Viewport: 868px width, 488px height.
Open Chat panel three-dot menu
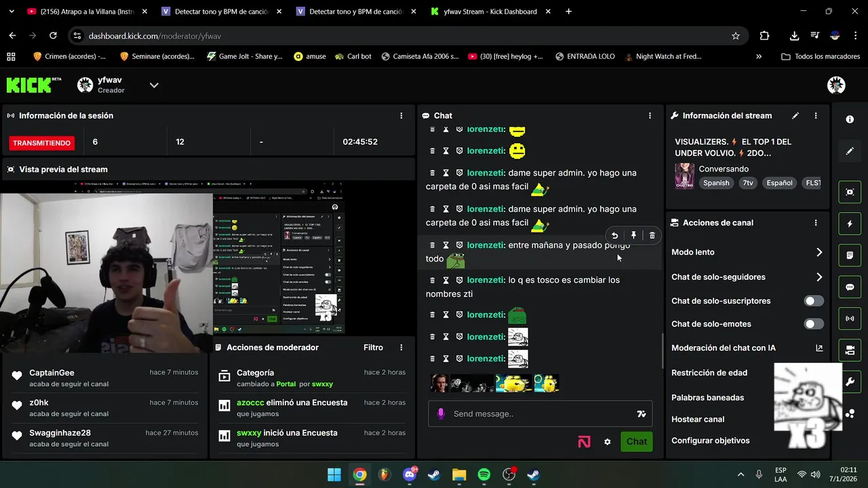click(650, 116)
